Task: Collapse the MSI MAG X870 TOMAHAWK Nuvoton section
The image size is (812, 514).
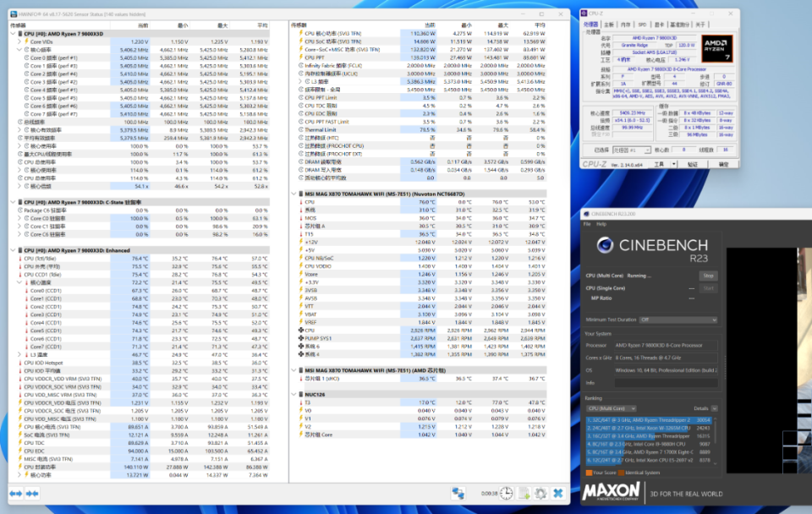Action: (x=294, y=194)
